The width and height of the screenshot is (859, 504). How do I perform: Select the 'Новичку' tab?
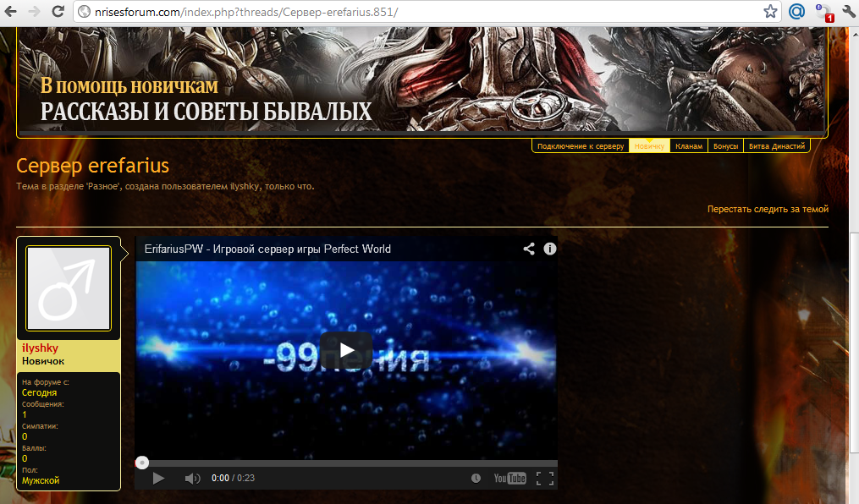[x=649, y=146]
